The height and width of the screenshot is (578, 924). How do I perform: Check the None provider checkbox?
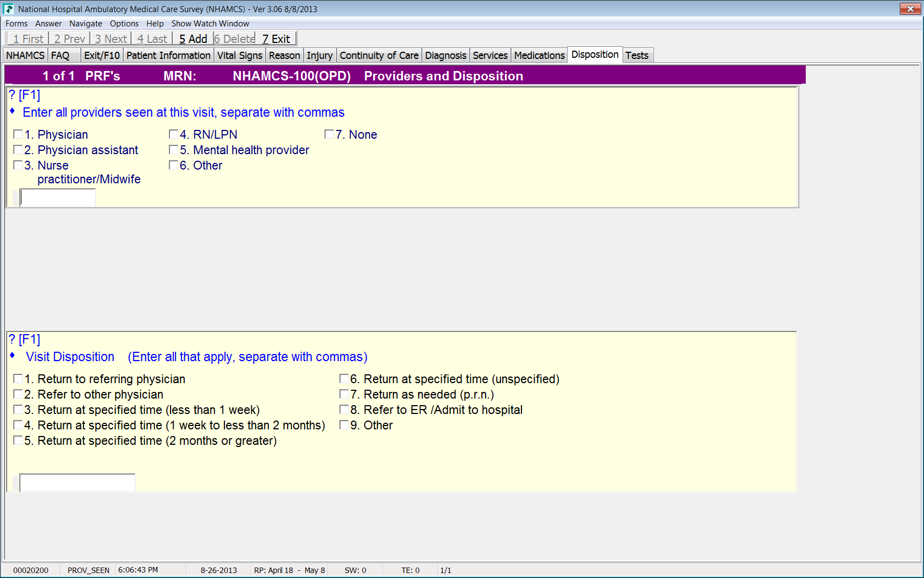click(x=329, y=134)
